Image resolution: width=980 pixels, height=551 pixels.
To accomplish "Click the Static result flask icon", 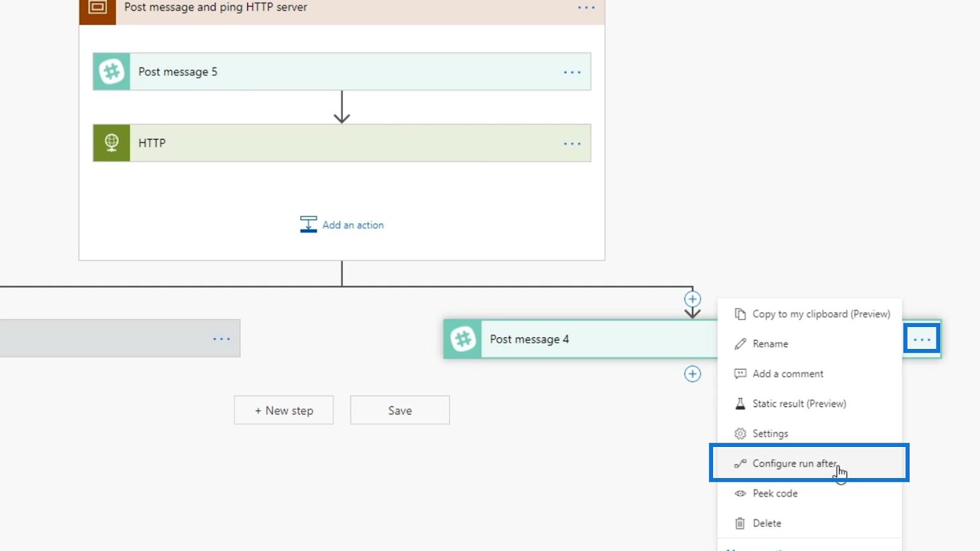I will click(x=740, y=403).
